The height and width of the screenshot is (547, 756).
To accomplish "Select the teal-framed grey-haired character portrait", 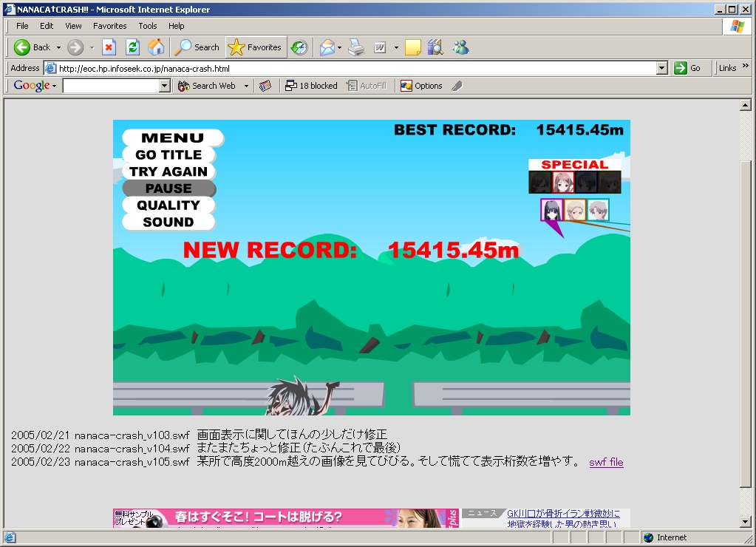I will tap(598, 211).
